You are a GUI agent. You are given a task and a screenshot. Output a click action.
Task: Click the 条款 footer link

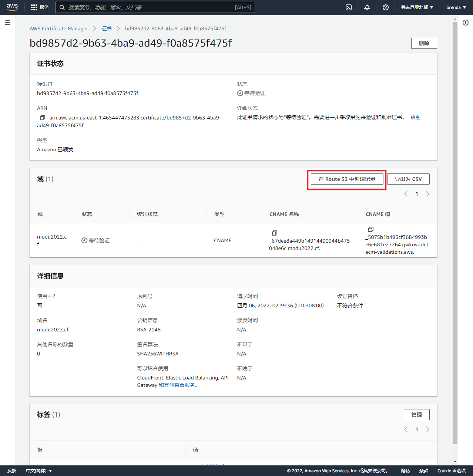[424, 471]
